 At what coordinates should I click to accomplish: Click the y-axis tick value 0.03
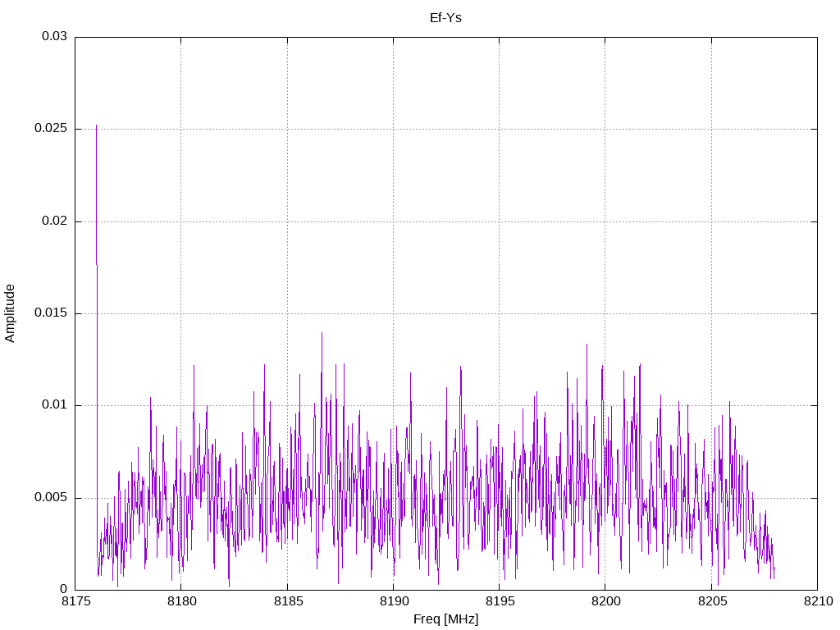tap(55, 36)
